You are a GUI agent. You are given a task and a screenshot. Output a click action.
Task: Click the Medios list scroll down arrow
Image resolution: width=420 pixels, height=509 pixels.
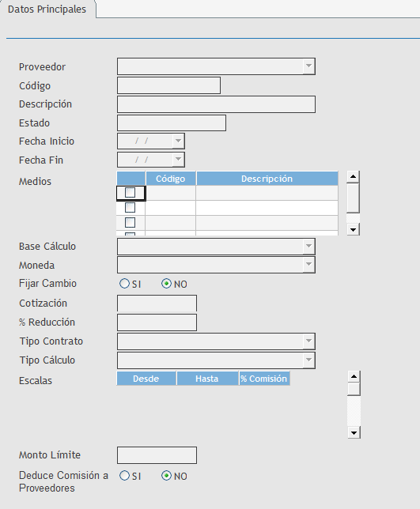click(353, 229)
